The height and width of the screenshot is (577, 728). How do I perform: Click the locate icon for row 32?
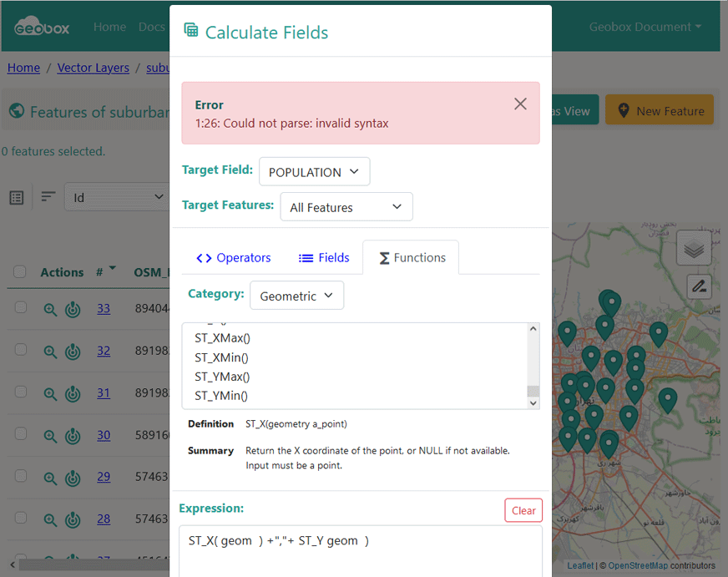click(73, 352)
